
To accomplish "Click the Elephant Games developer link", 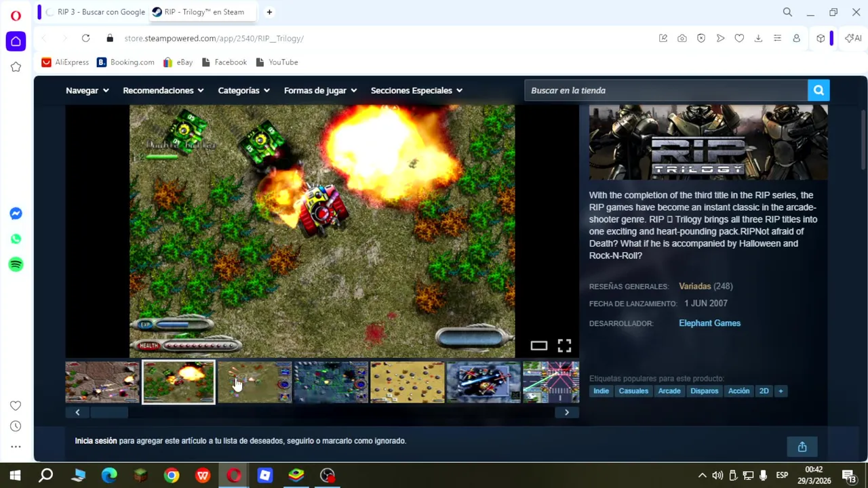I will (709, 323).
